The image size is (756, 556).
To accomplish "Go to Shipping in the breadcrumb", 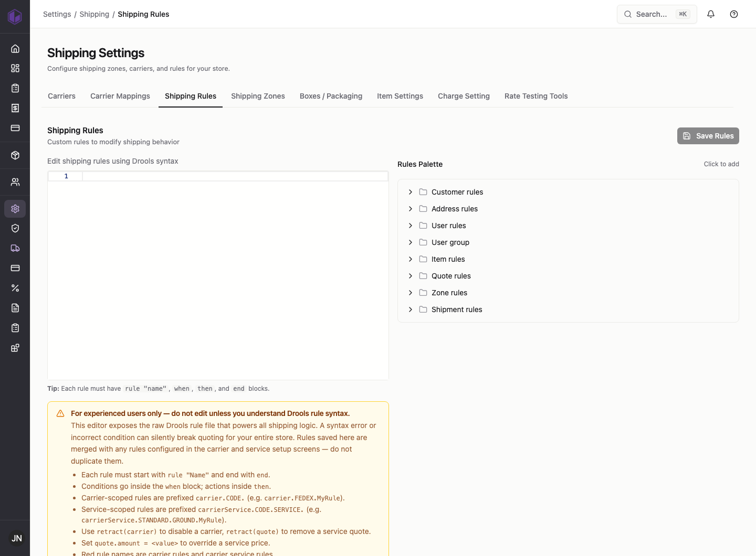I will coord(94,14).
